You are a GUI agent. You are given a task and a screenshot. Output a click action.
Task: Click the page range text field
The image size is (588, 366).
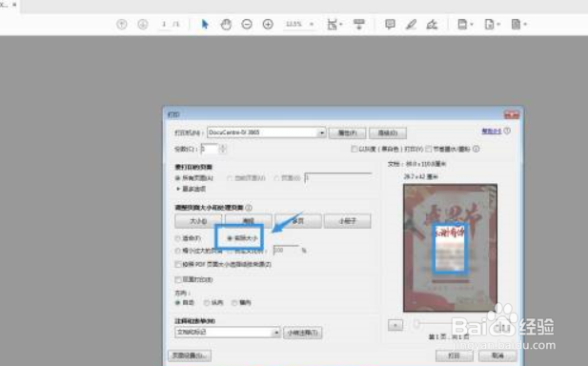coord(338,177)
